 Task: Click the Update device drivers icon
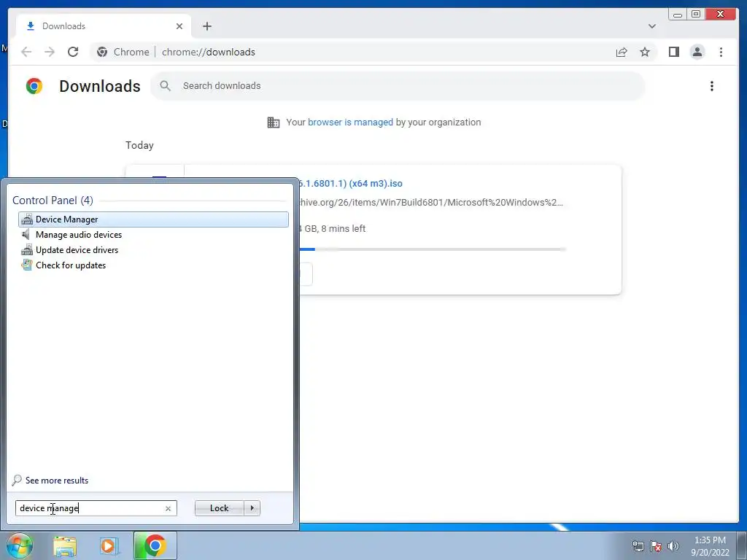27,250
